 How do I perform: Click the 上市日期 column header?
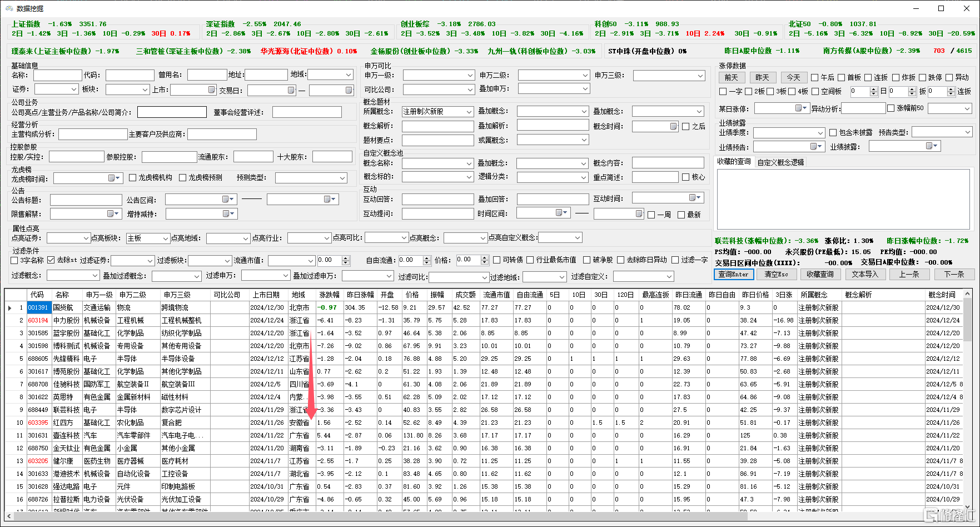coord(268,295)
